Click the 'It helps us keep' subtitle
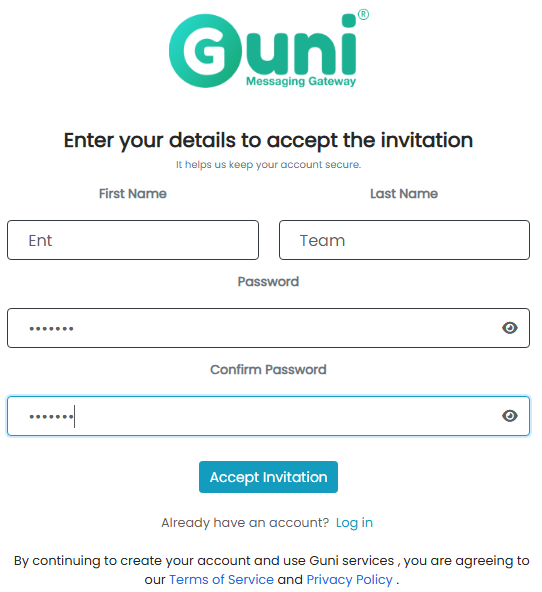 (x=268, y=165)
